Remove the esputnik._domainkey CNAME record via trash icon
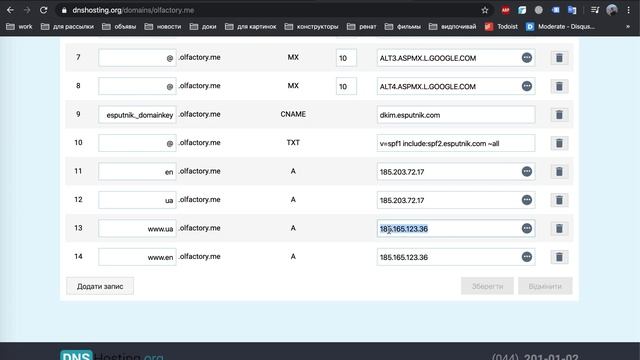Image resolution: width=640 pixels, height=360 pixels. pos(559,115)
